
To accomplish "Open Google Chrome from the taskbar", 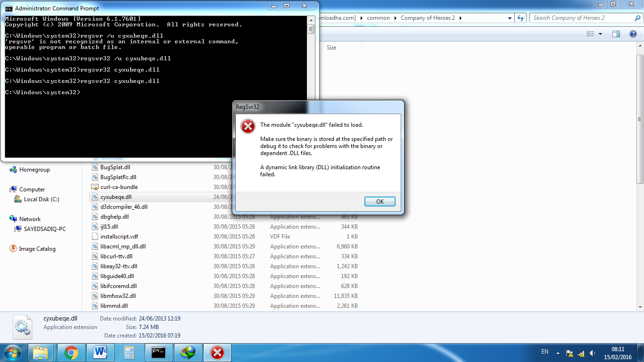I will (71, 352).
